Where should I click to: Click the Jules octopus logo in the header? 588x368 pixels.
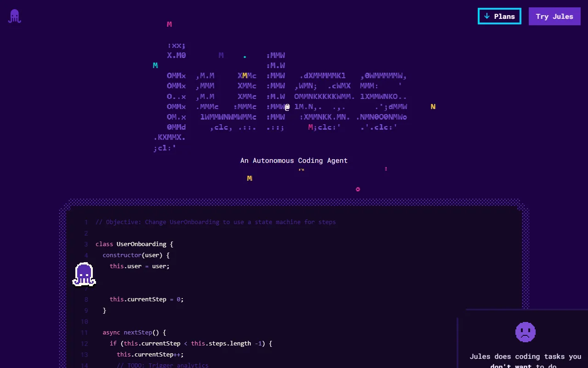pos(15,16)
